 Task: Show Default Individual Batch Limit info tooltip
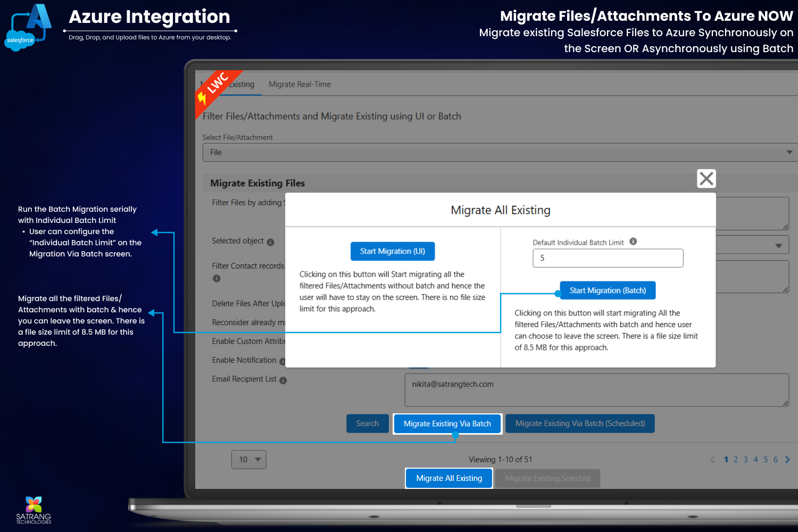coord(633,242)
